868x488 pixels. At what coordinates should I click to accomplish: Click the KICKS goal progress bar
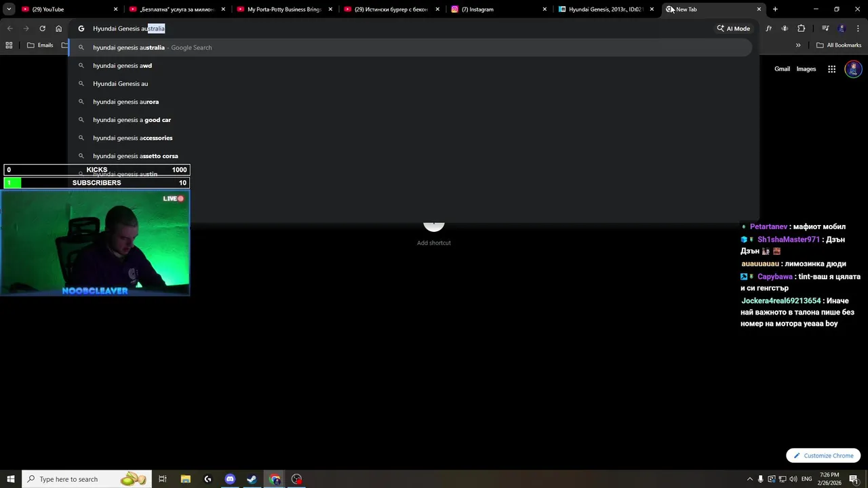coord(96,170)
